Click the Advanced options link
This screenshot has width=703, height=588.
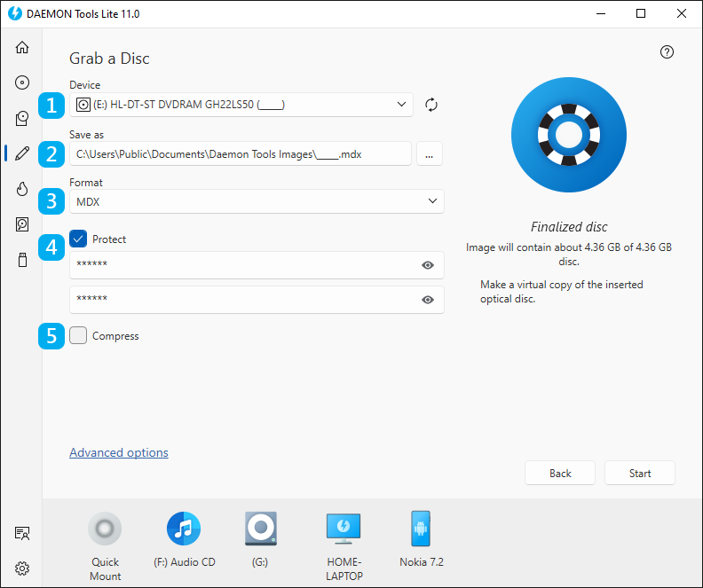point(119,452)
